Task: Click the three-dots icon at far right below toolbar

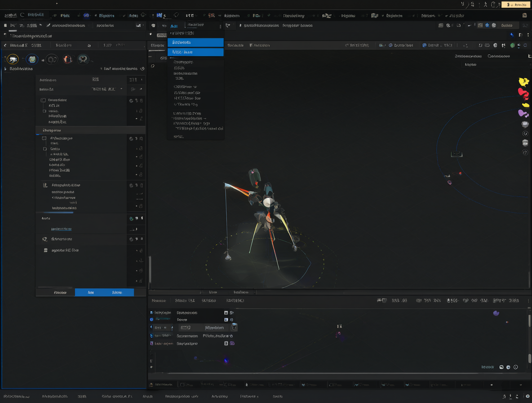Action: pos(528,35)
